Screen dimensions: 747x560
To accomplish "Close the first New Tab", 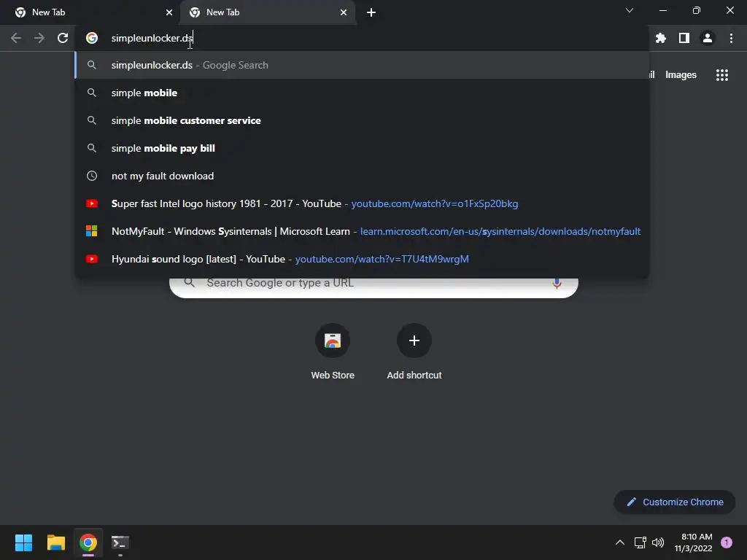I will tap(169, 12).
